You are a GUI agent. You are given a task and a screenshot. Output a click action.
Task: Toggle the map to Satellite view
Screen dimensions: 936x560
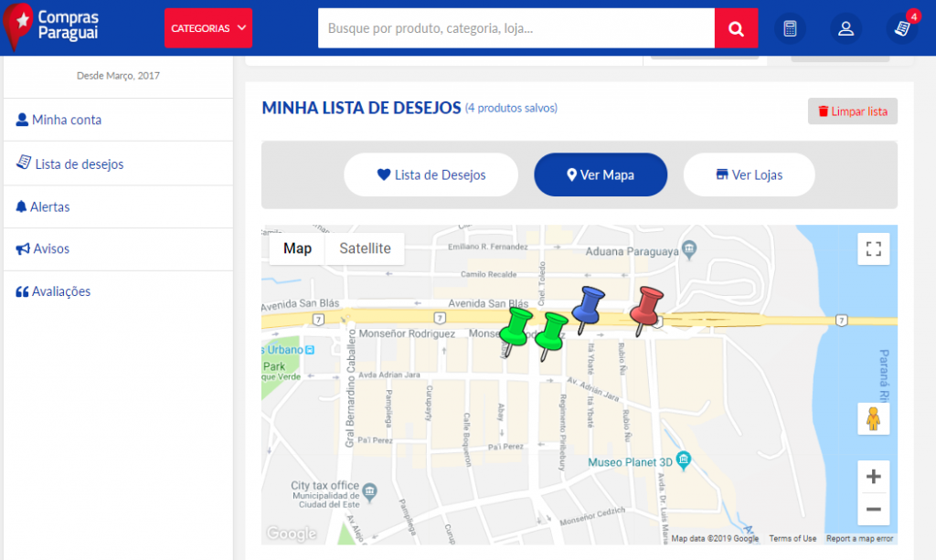365,248
